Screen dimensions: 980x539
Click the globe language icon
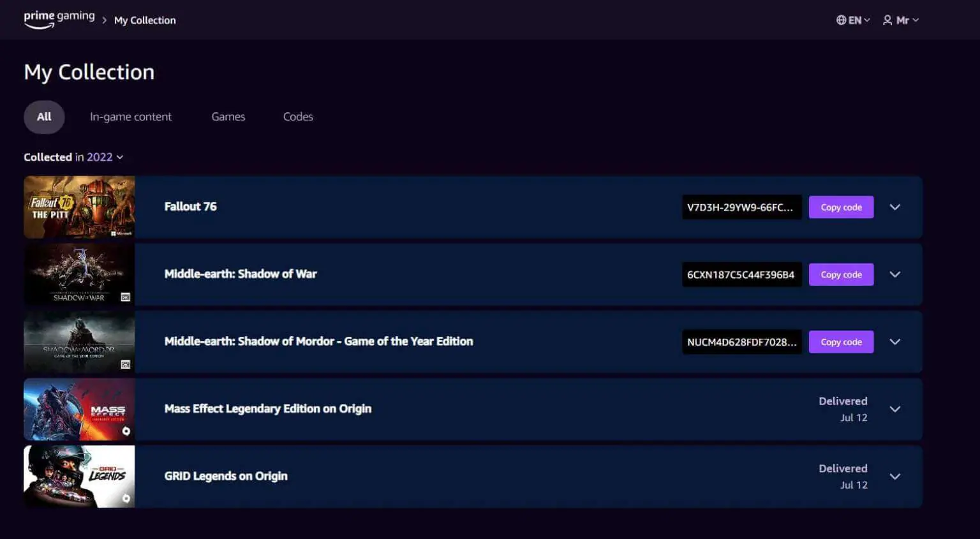(x=841, y=20)
